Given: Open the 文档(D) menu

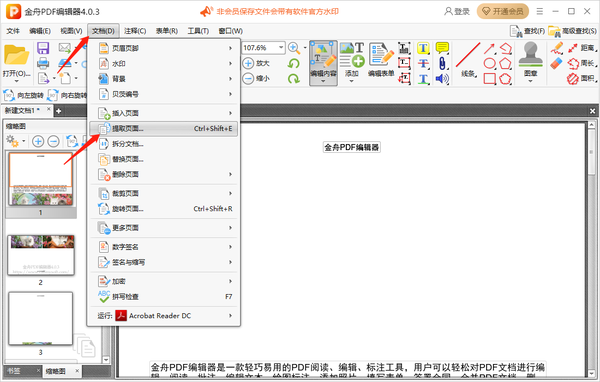Looking at the screenshot, I should point(103,31).
